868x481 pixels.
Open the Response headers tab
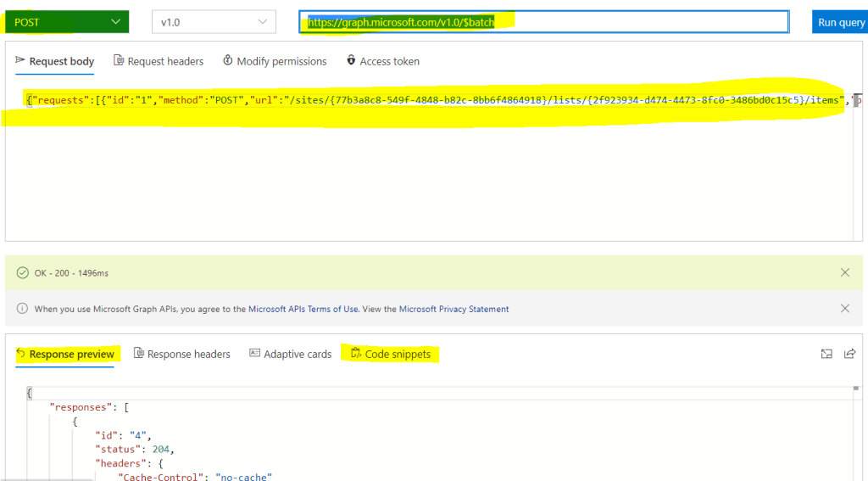pos(182,354)
